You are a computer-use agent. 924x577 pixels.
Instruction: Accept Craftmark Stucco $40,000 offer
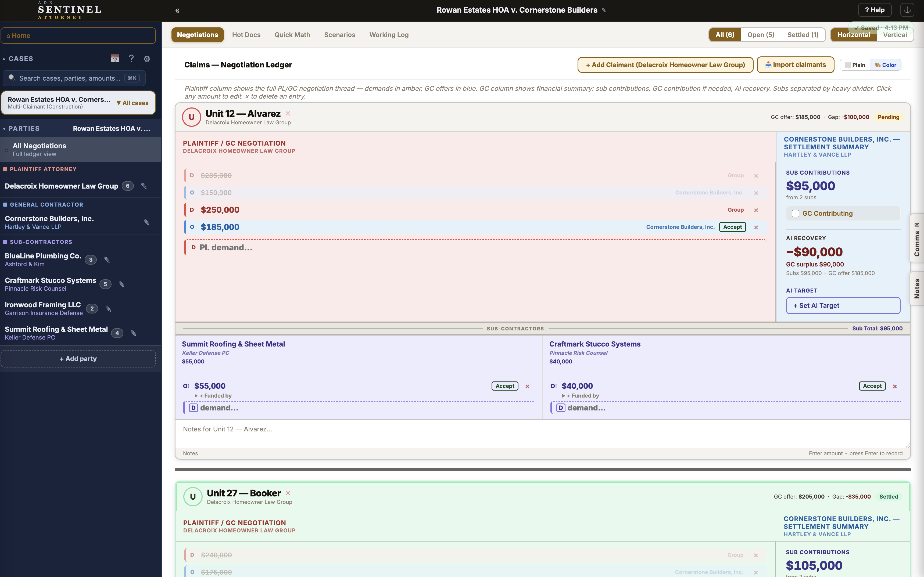(872, 386)
